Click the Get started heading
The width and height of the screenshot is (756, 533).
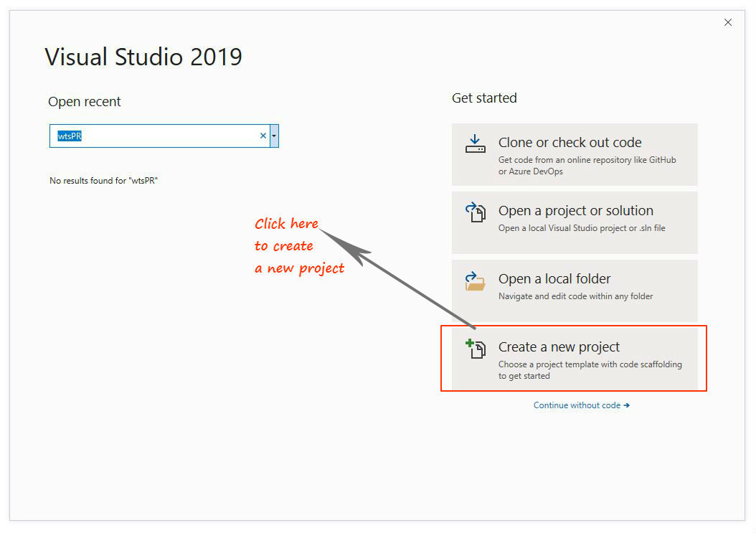tap(484, 98)
